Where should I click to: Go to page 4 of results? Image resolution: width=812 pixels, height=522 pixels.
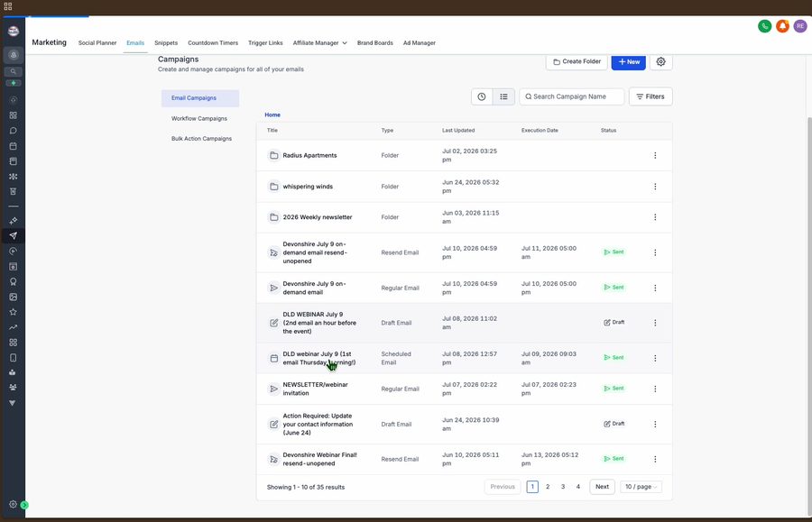[x=578, y=487]
